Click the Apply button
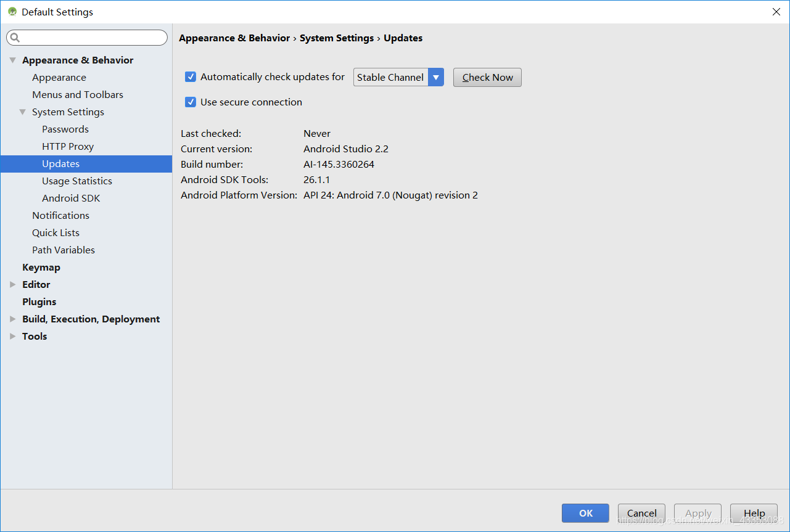 [x=698, y=513]
